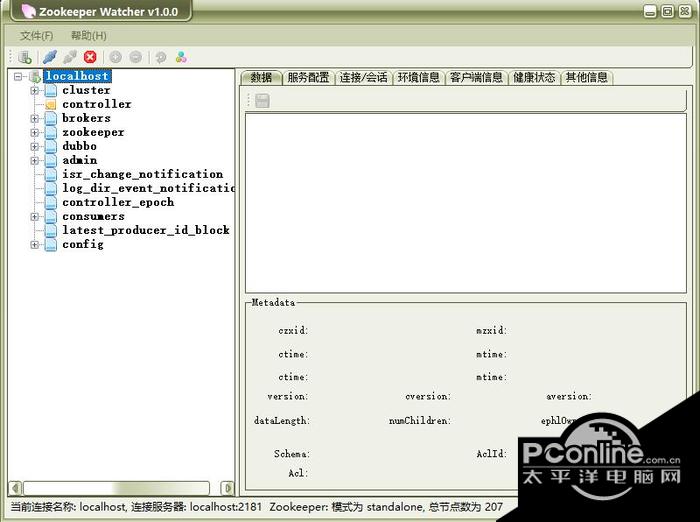Switch to the 环境信息 tab
Screen dimensions: 700x522
[419, 78]
